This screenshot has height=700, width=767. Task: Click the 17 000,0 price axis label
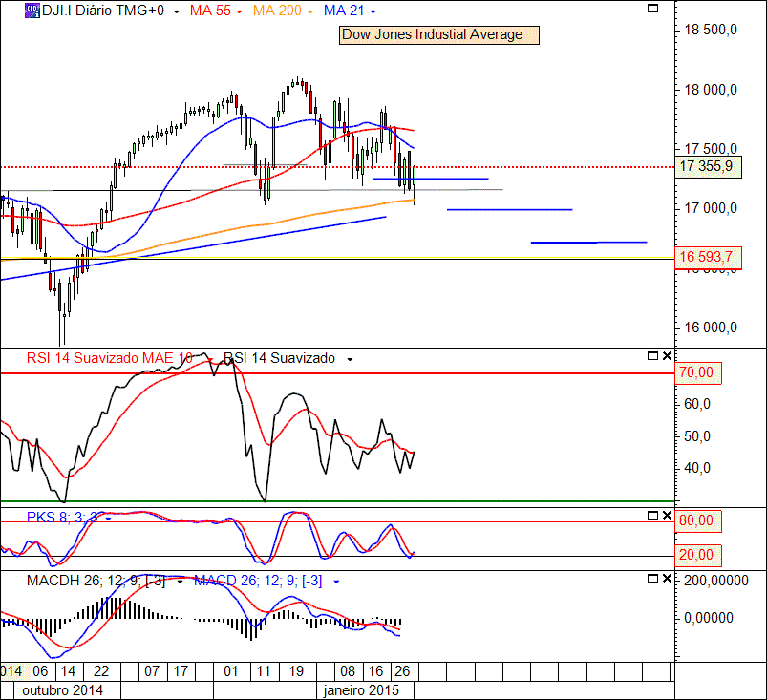click(x=711, y=209)
